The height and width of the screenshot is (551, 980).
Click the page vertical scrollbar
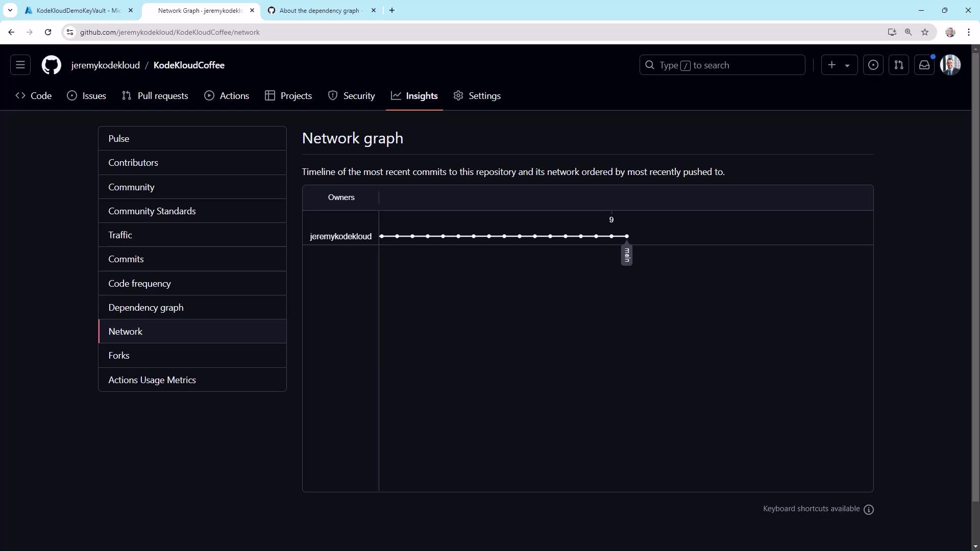(x=975, y=275)
